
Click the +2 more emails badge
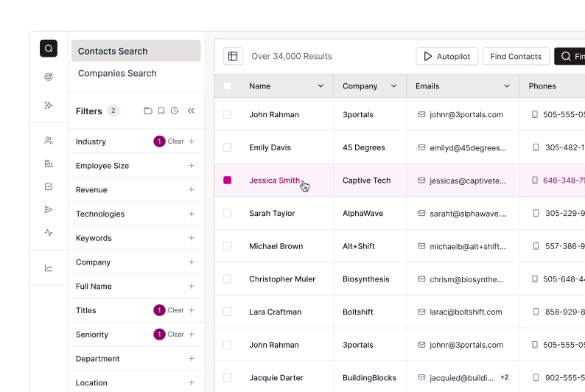(x=505, y=377)
